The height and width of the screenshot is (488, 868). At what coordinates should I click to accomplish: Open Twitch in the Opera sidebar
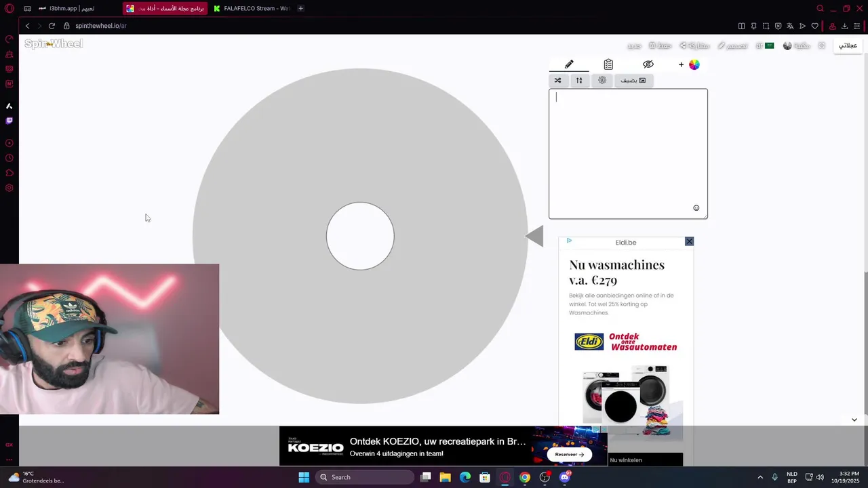click(x=9, y=121)
